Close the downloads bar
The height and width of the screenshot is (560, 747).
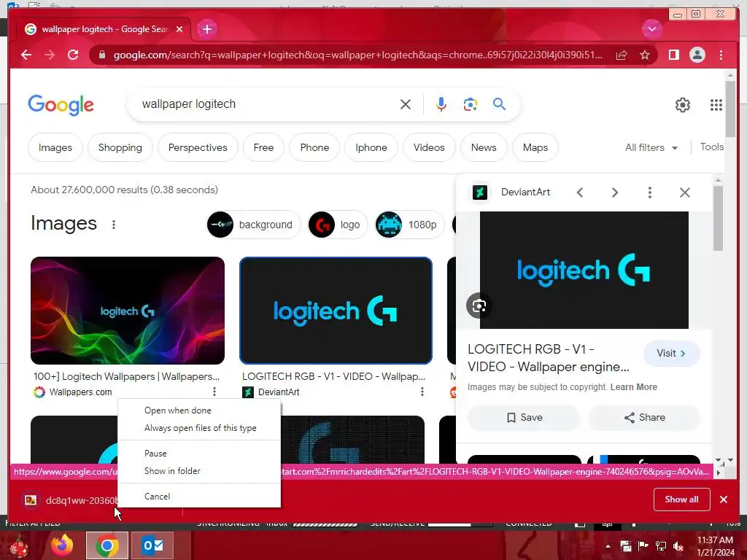[724, 499]
